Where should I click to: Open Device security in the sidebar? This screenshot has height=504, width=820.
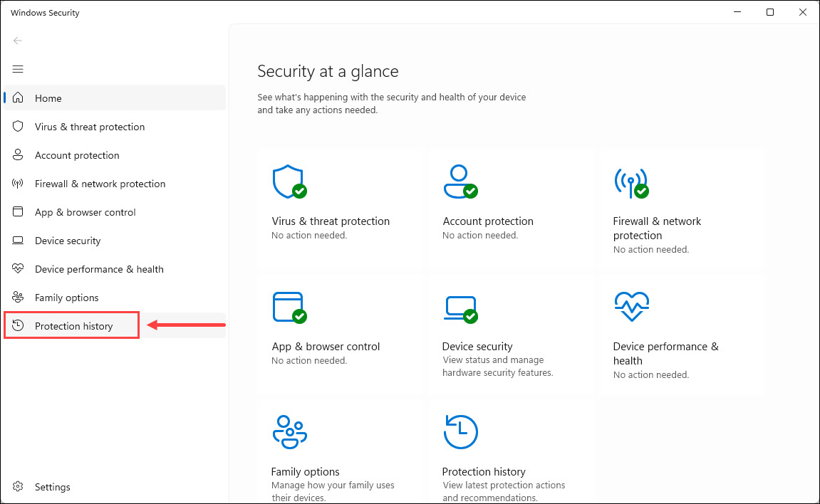tap(68, 241)
